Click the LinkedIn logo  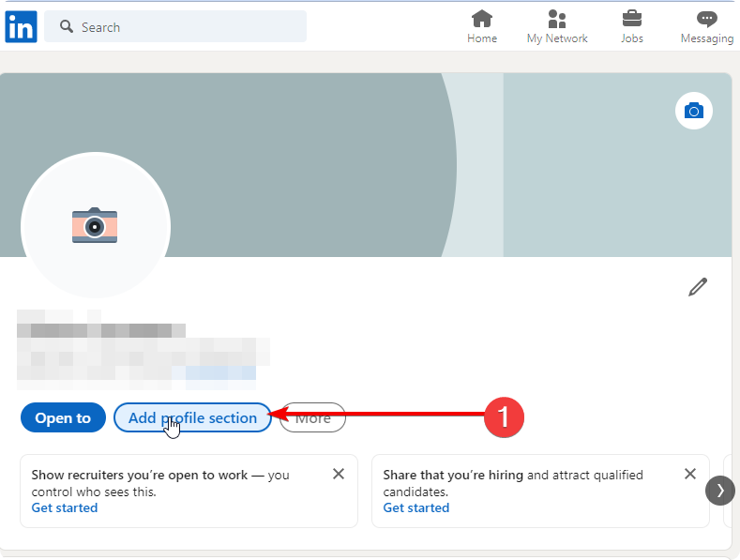21,26
